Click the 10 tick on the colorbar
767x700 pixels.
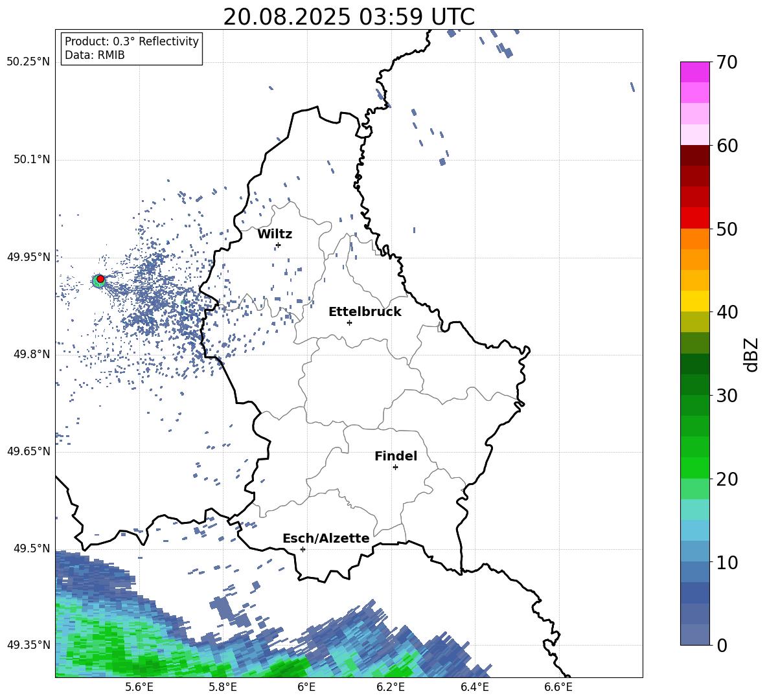tap(727, 562)
